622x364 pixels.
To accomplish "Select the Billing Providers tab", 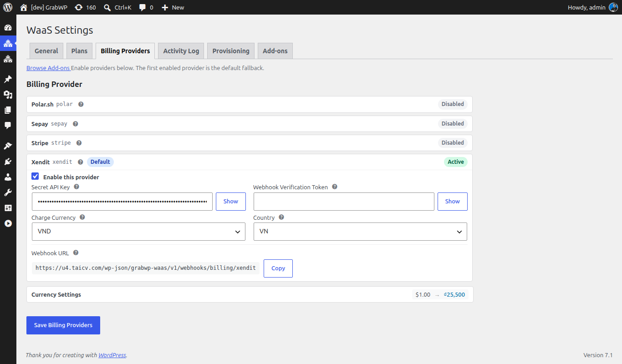I will (x=125, y=51).
